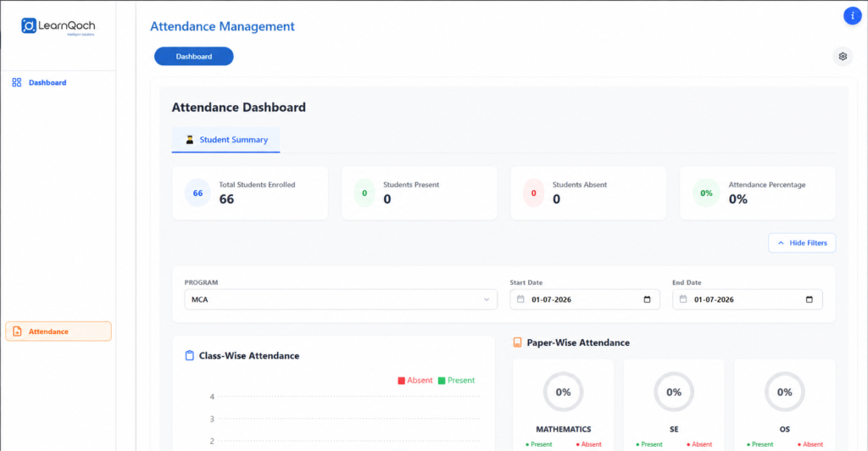Click Absent legend under OS
The height and width of the screenshot is (451, 868).
810,444
